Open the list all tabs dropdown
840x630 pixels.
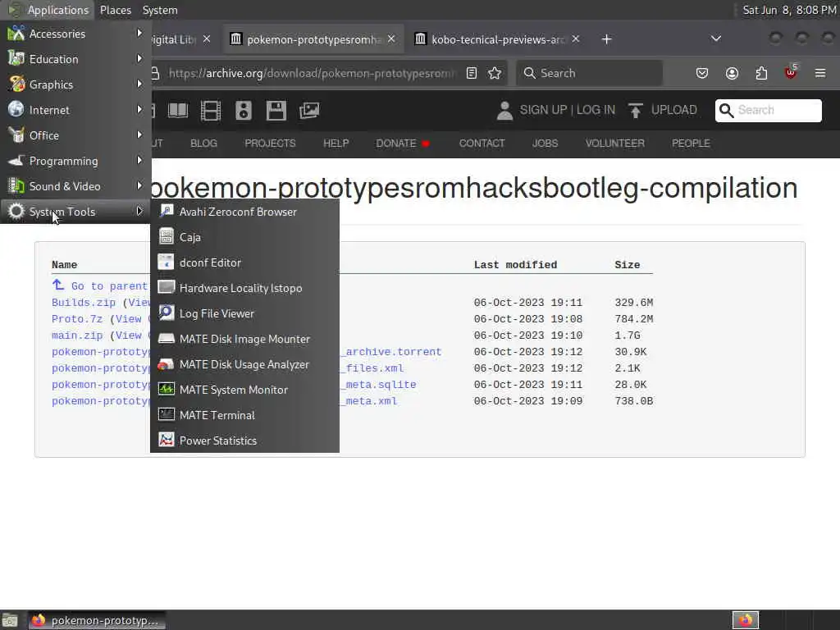(715, 39)
